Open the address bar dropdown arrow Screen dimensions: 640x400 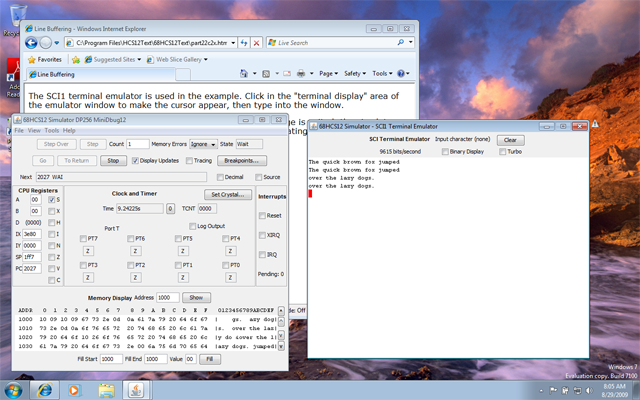pos(233,42)
